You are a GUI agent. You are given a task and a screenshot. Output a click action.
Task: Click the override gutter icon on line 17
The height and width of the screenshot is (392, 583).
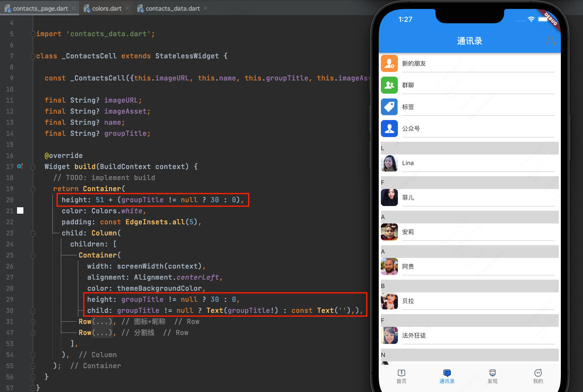point(20,166)
